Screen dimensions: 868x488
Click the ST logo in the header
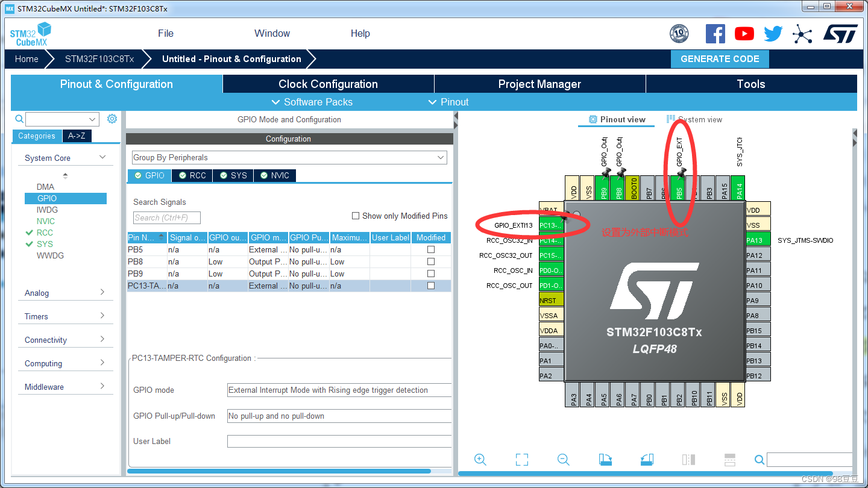click(840, 34)
